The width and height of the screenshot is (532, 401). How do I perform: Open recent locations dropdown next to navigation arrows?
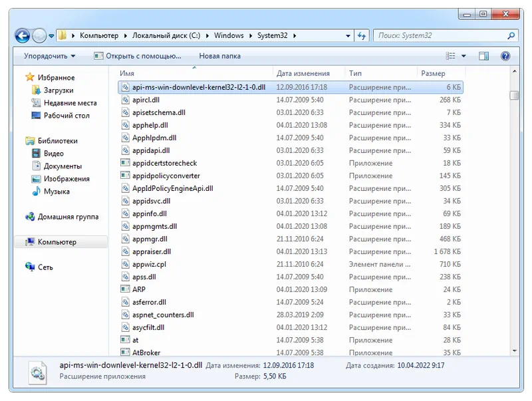click(51, 36)
